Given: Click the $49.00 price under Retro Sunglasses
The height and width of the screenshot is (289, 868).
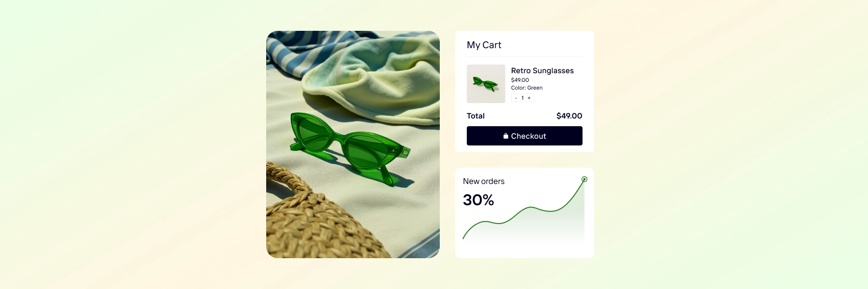Looking at the screenshot, I should pyautogui.click(x=520, y=80).
